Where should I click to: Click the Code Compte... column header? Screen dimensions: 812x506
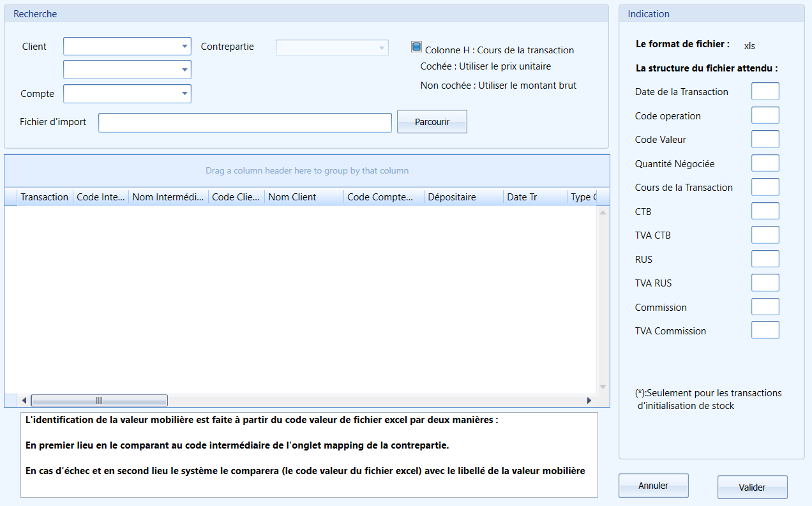tap(384, 197)
